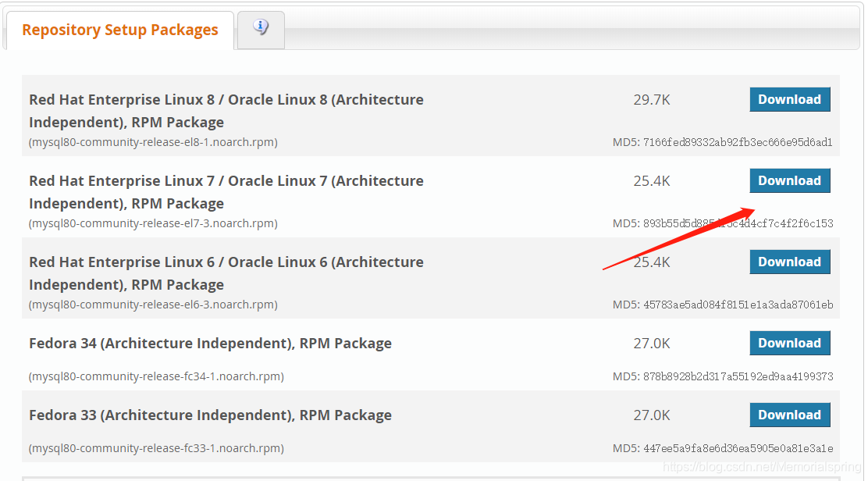Click filename mysql80-community-release-el7-3.noarch.rpm
868x481 pixels.
pyautogui.click(x=153, y=223)
